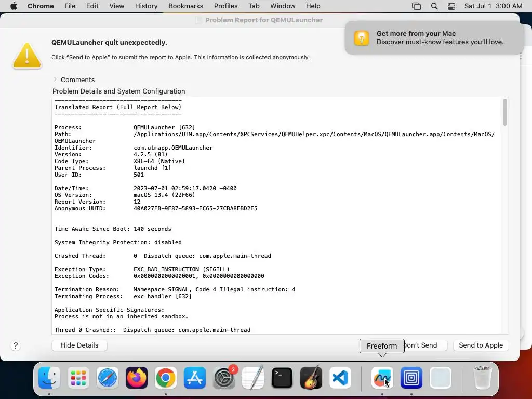Image resolution: width=532 pixels, height=399 pixels.
Task: Click the Exception Codes hex values
Action: point(199,276)
